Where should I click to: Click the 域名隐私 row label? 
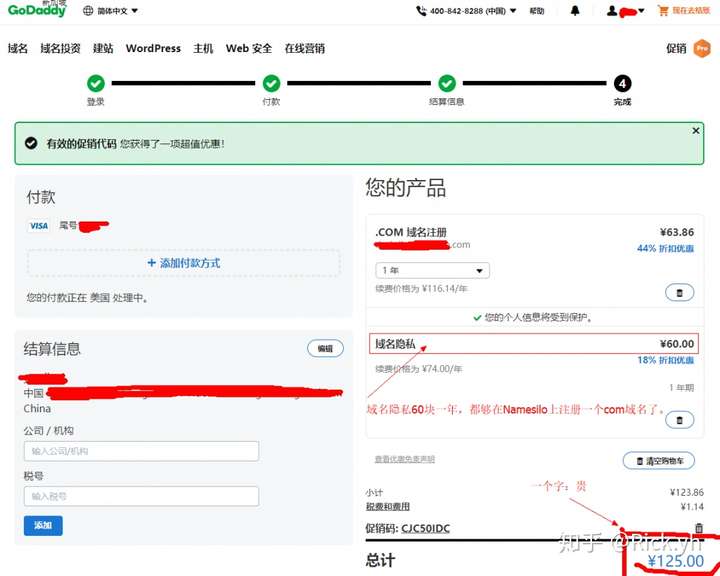tap(395, 344)
